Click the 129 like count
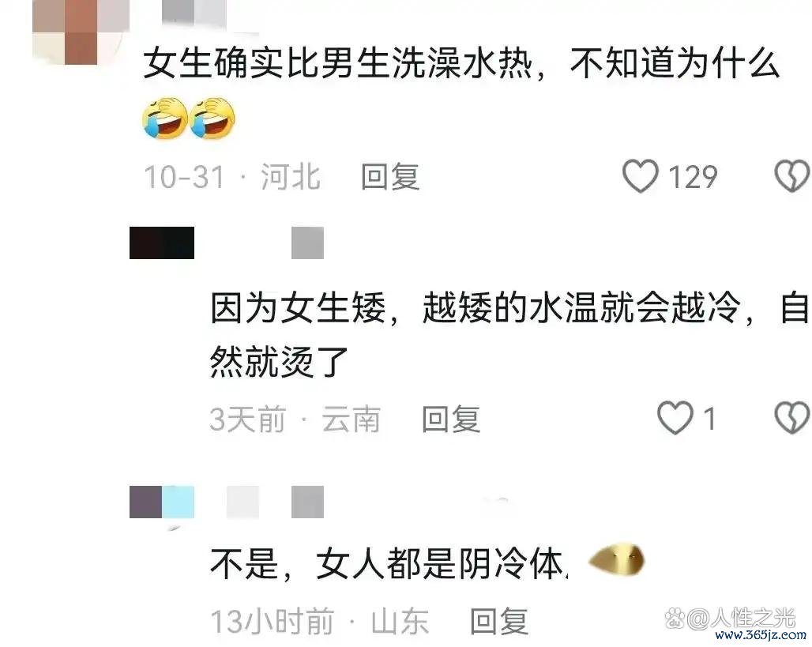 click(693, 177)
